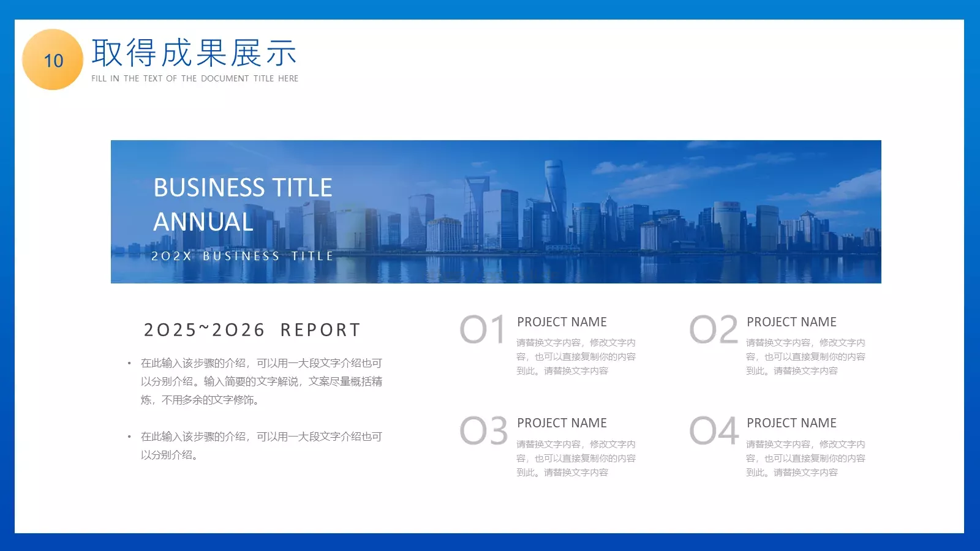Screen dimensions: 980x551
Task: Select PROJECT NAME title beside 03
Action: 562,423
